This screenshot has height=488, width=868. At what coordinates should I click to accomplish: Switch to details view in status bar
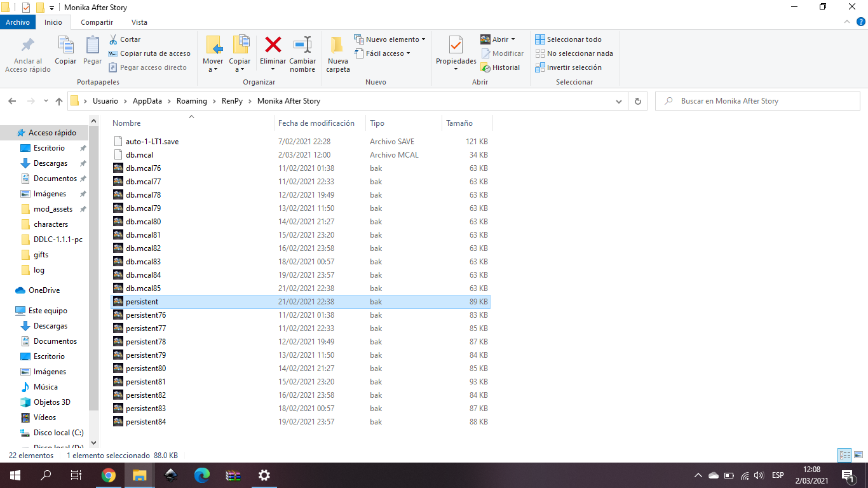845,455
